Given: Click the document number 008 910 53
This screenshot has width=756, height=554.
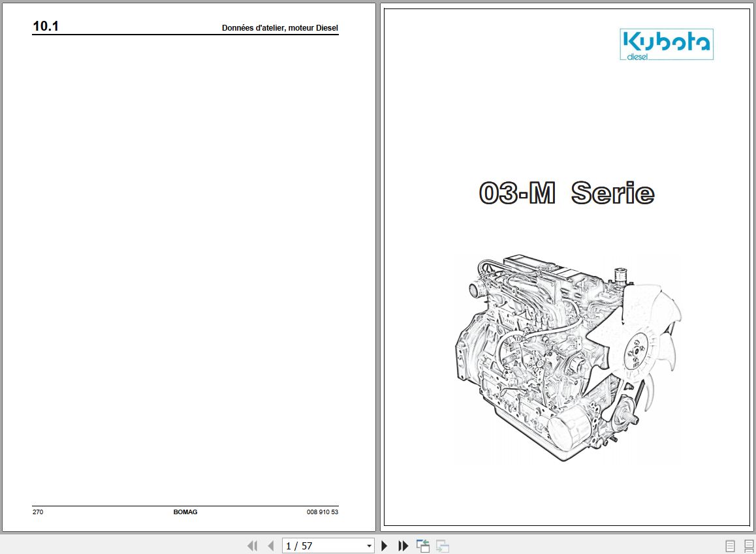Looking at the screenshot, I should point(322,512).
